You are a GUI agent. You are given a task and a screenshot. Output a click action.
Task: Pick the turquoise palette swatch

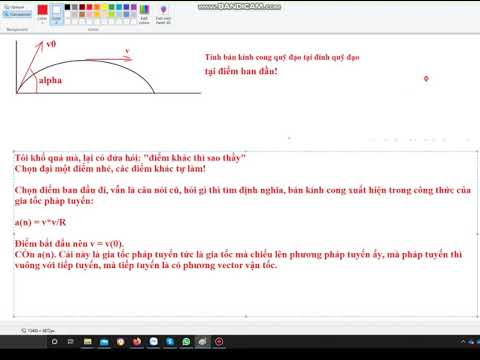[119, 7]
